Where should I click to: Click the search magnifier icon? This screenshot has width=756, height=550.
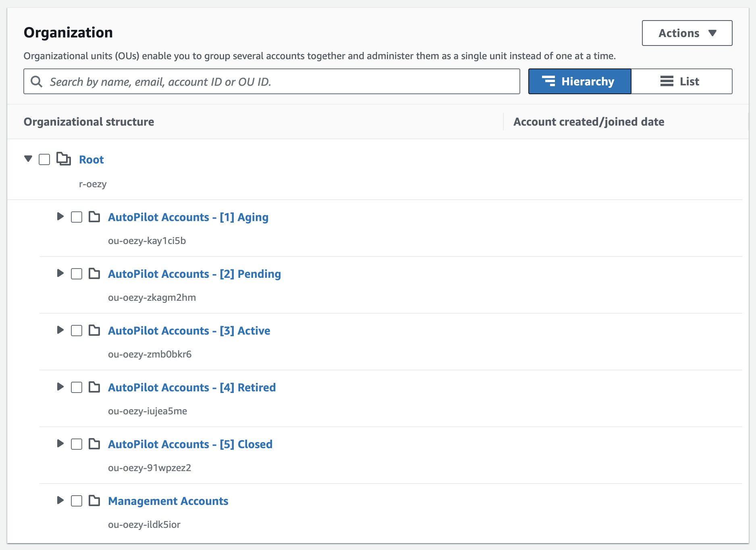37,82
